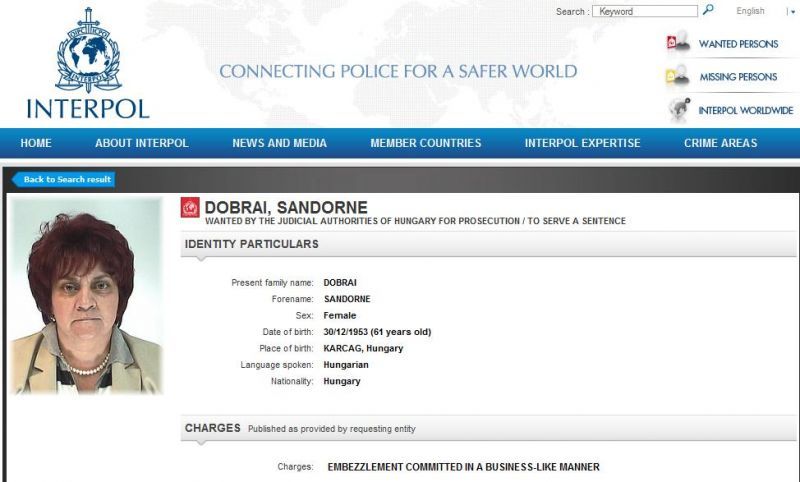Open the MEMBER COUNTRIES menu

[x=426, y=143]
